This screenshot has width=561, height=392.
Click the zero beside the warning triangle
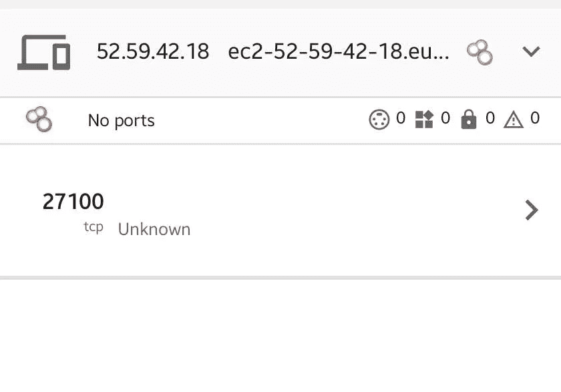tap(534, 119)
